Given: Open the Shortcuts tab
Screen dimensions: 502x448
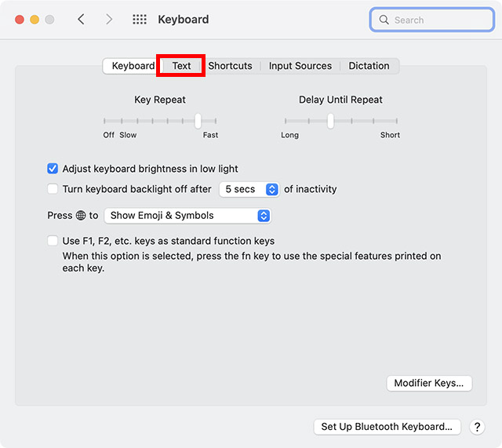Looking at the screenshot, I should pyautogui.click(x=230, y=66).
